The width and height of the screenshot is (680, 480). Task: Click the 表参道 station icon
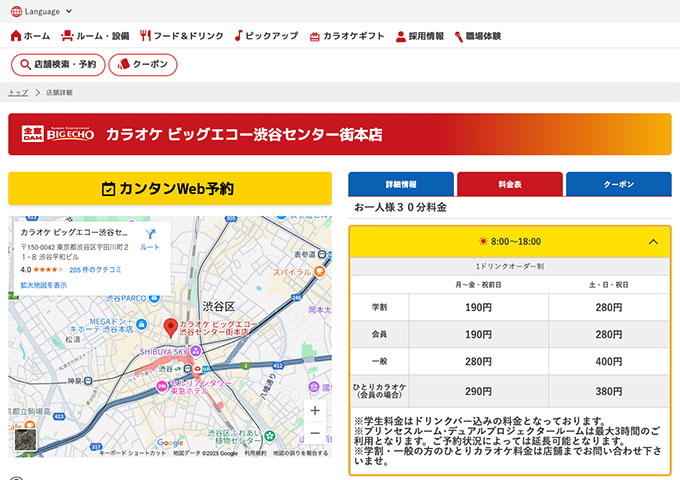coord(322,254)
